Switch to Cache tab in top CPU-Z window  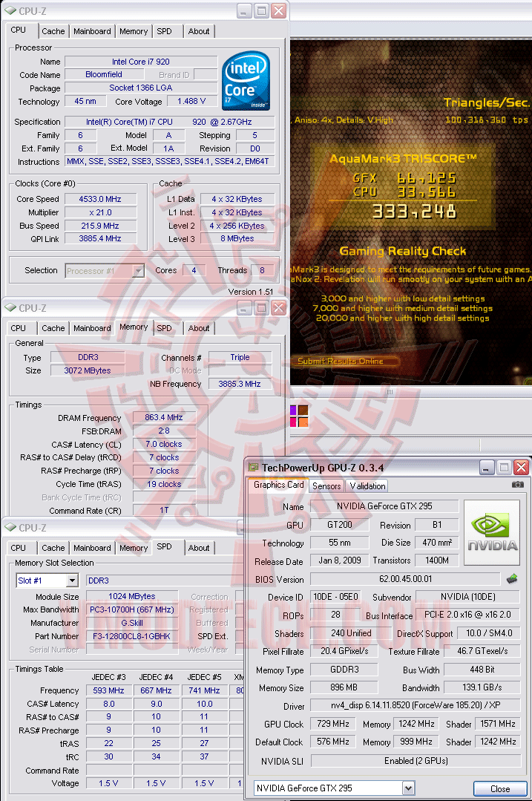tap(53, 31)
